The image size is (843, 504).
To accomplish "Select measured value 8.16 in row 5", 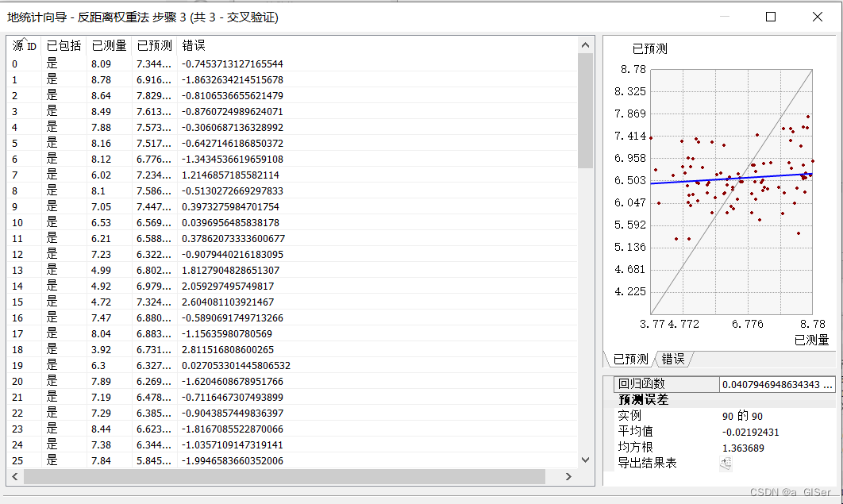I will (101, 144).
